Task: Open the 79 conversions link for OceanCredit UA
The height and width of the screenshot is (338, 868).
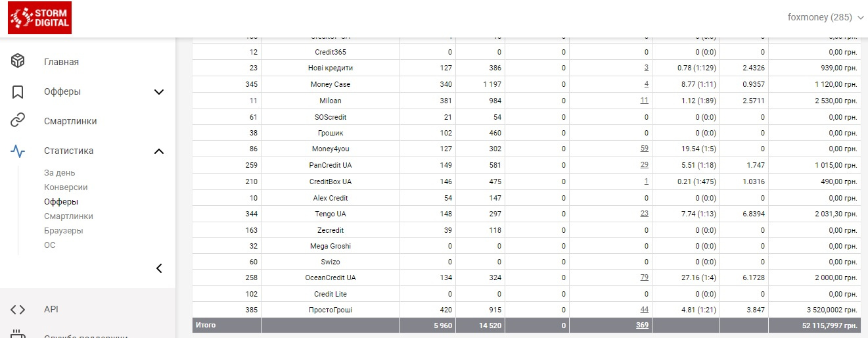Action: [644, 278]
